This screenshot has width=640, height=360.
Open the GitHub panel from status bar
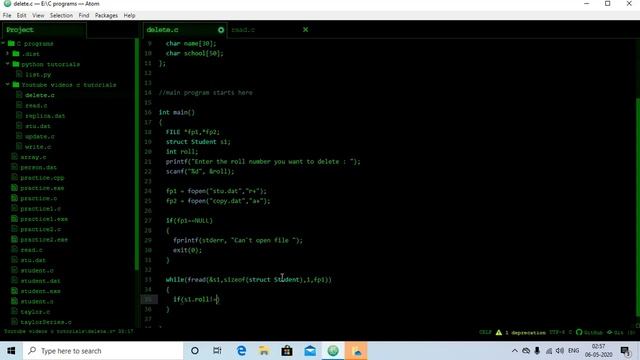[589, 332]
